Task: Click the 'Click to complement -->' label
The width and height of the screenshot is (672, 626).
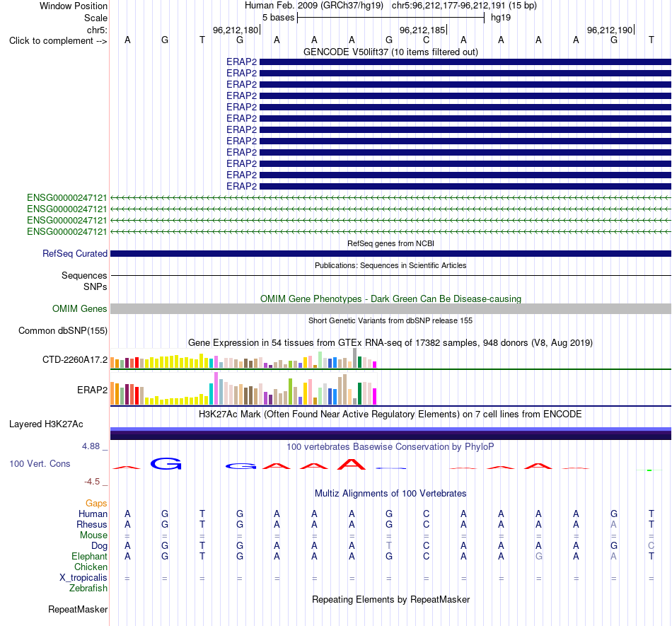Action: click(x=58, y=41)
